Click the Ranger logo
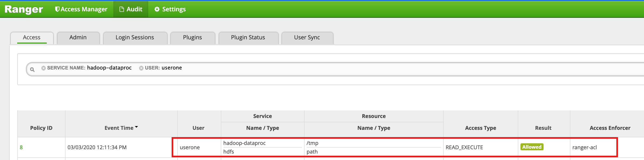This screenshot has width=644, height=160. [24, 9]
